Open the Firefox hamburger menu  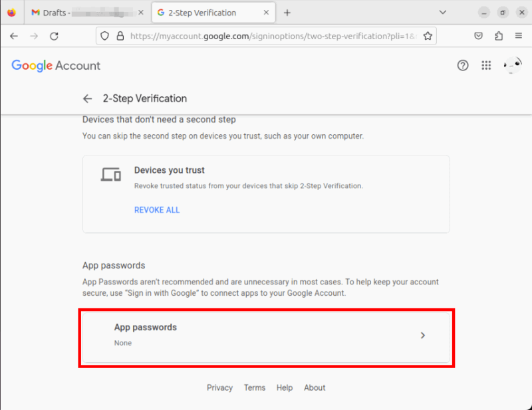click(519, 36)
